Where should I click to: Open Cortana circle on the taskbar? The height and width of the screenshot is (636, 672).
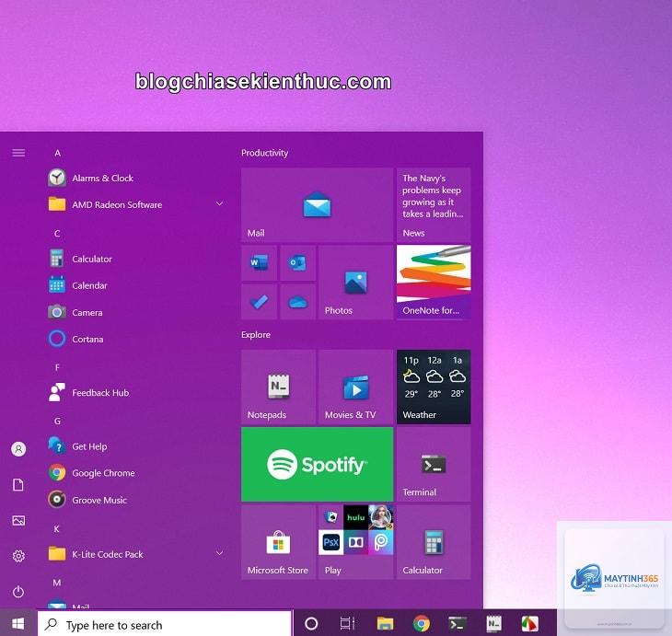tap(311, 623)
